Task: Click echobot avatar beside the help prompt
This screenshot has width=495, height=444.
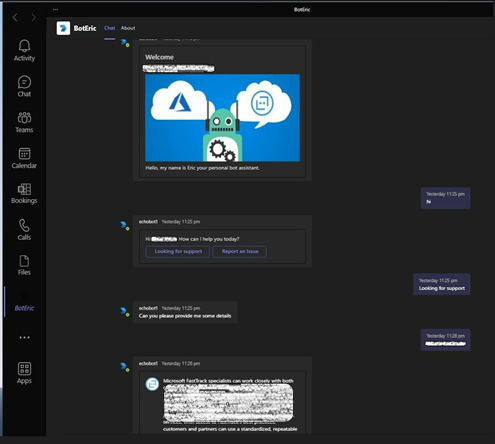Action: [x=125, y=226]
